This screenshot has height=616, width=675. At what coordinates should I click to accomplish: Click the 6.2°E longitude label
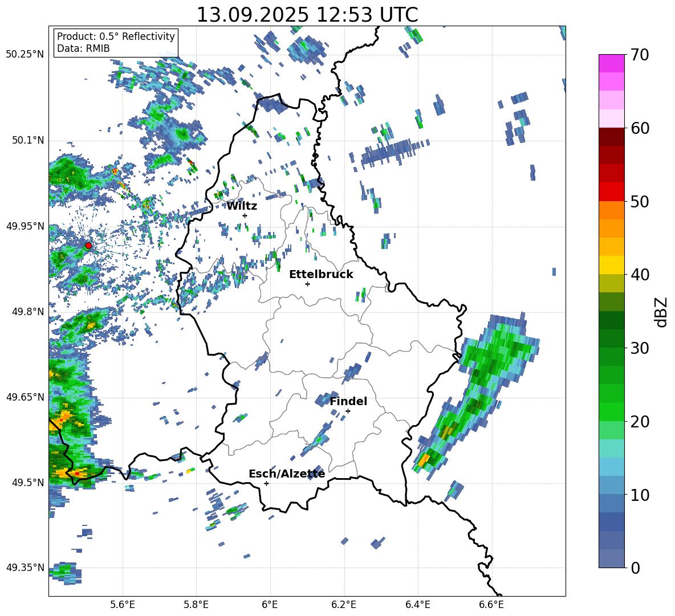344,605
